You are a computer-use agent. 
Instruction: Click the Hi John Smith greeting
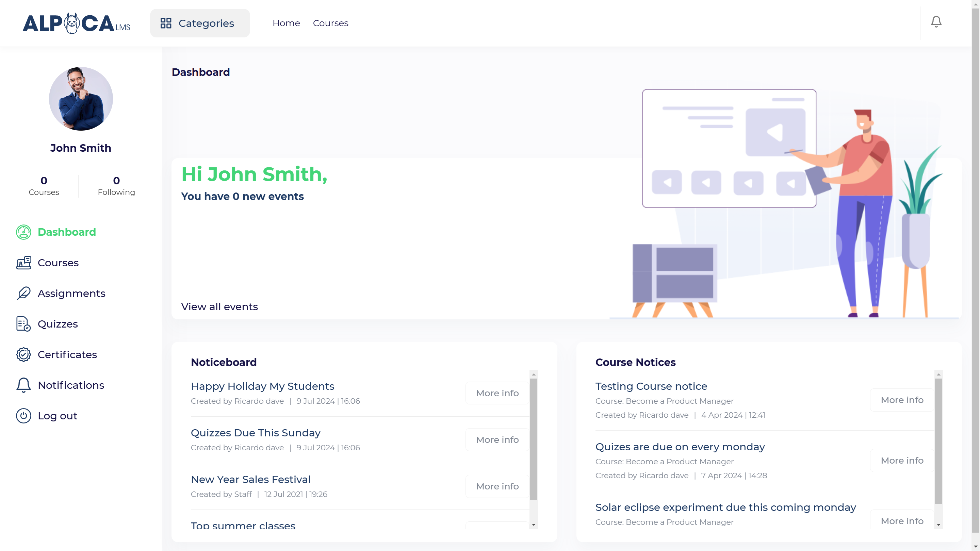(254, 174)
